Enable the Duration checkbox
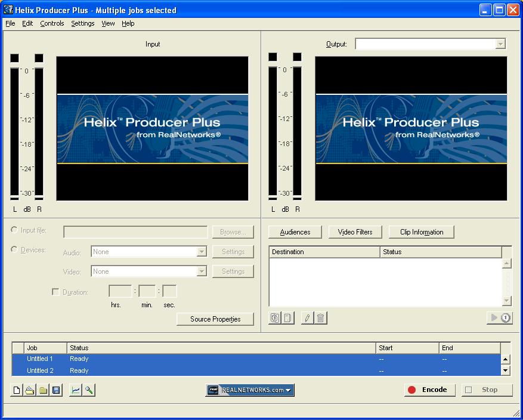This screenshot has height=420, width=523. click(x=55, y=292)
